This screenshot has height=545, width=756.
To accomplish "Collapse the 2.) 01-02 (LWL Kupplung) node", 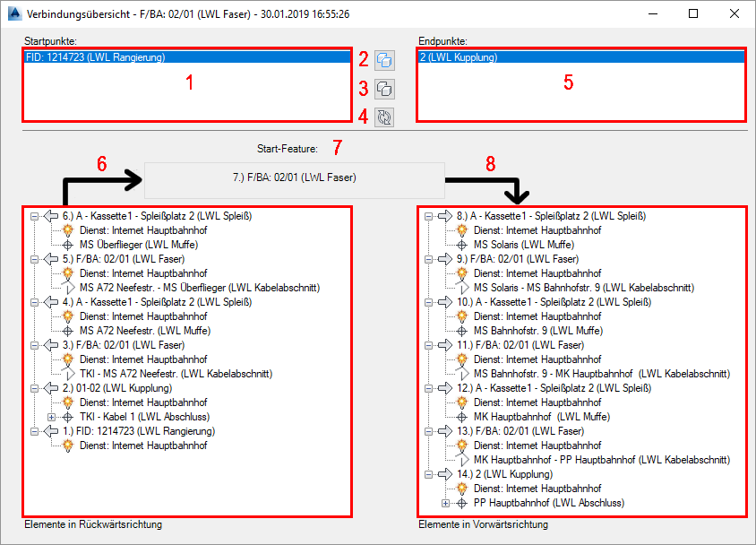I will (x=34, y=389).
